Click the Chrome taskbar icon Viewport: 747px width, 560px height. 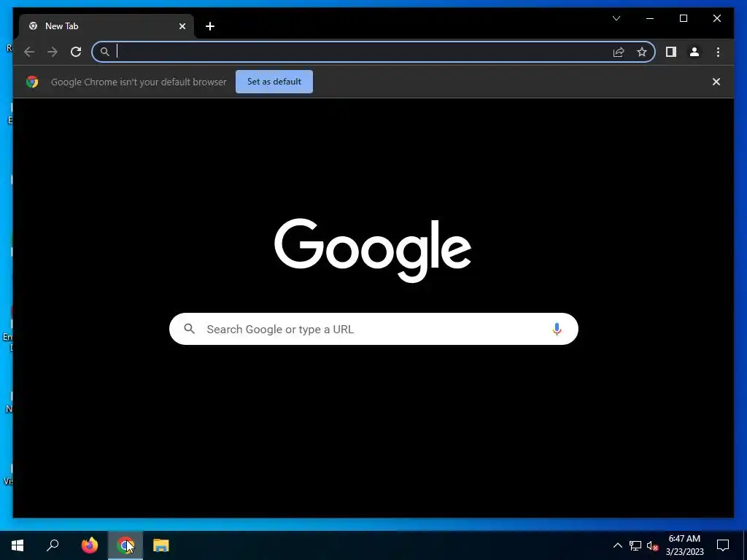[125, 545]
